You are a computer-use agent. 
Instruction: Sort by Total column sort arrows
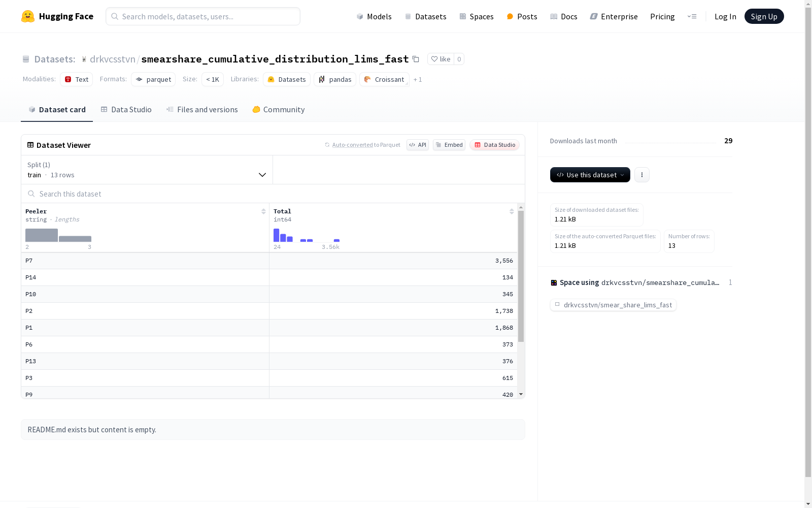pos(512,211)
